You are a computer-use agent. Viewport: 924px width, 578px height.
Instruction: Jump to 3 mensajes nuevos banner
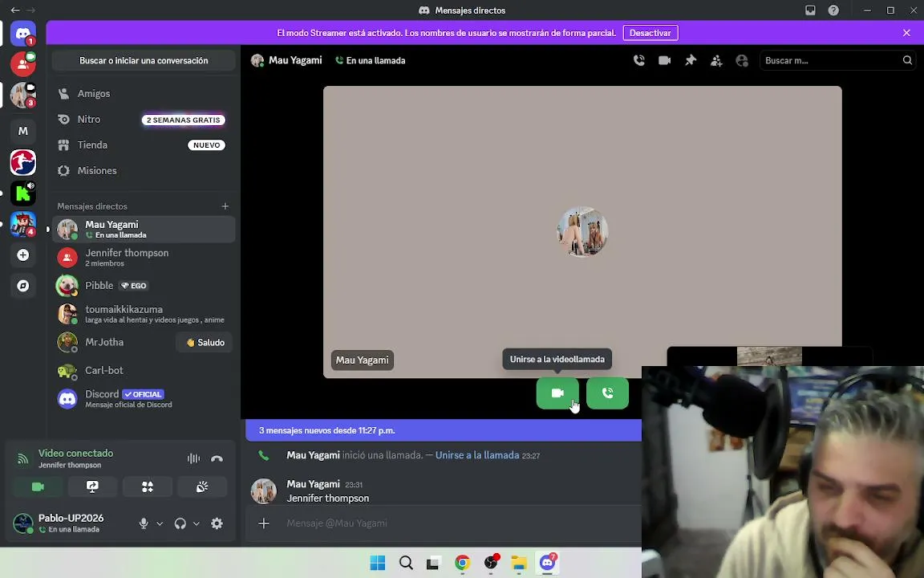pyautogui.click(x=443, y=430)
